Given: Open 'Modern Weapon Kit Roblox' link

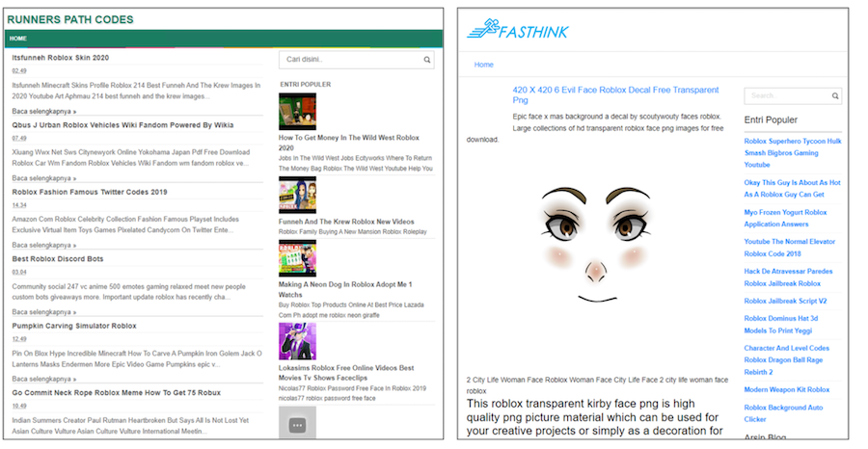Looking at the screenshot, I should pyautogui.click(x=787, y=390).
